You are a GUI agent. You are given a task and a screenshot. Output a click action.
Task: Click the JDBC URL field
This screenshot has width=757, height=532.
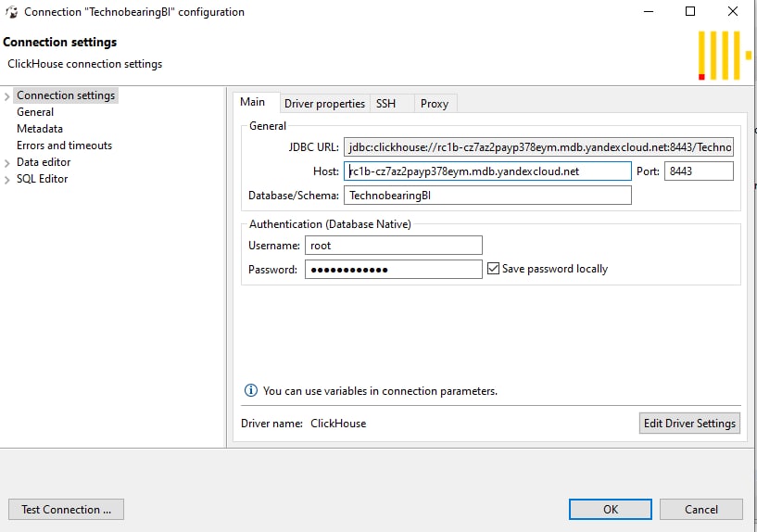(538, 147)
